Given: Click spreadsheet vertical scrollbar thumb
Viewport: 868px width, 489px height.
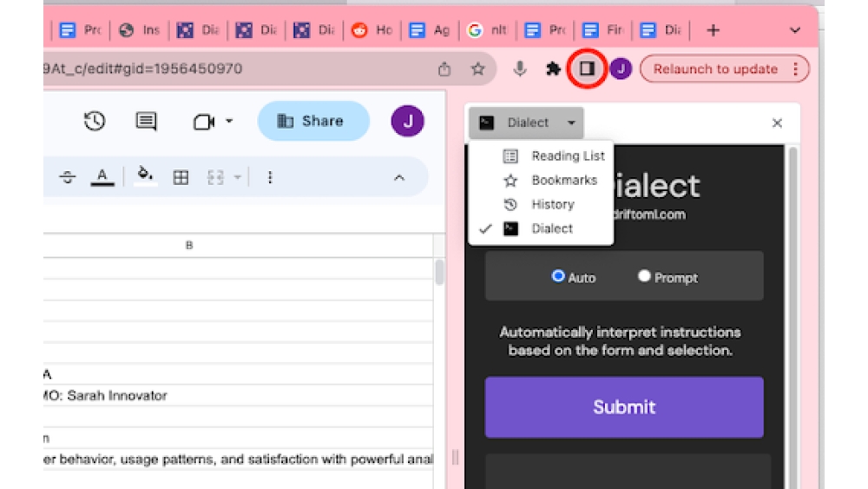Looking at the screenshot, I should pos(439,272).
